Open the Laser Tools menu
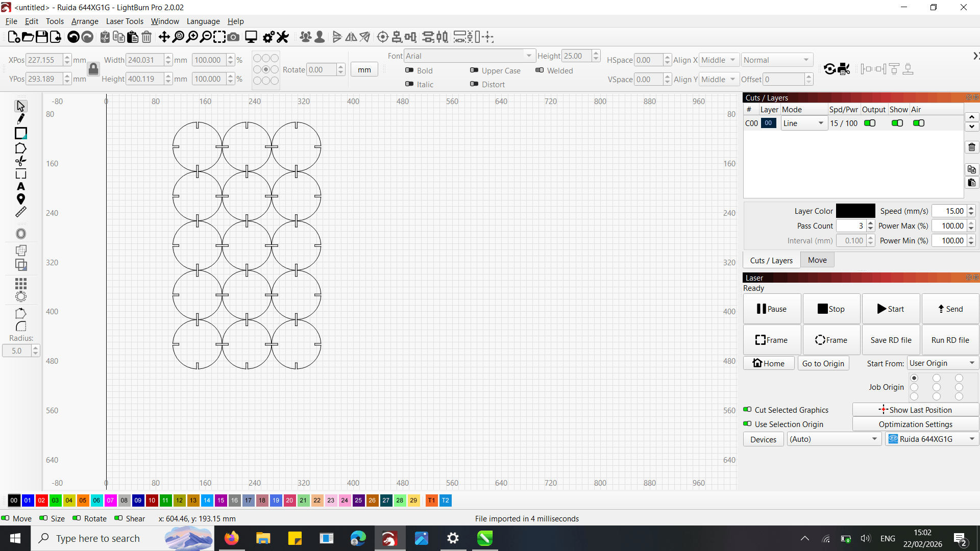Viewport: 980px width, 551px height. [x=125, y=21]
